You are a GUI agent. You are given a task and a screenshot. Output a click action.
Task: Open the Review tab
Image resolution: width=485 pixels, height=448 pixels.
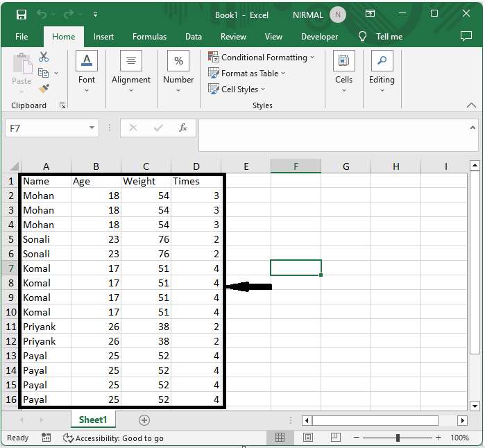233,37
